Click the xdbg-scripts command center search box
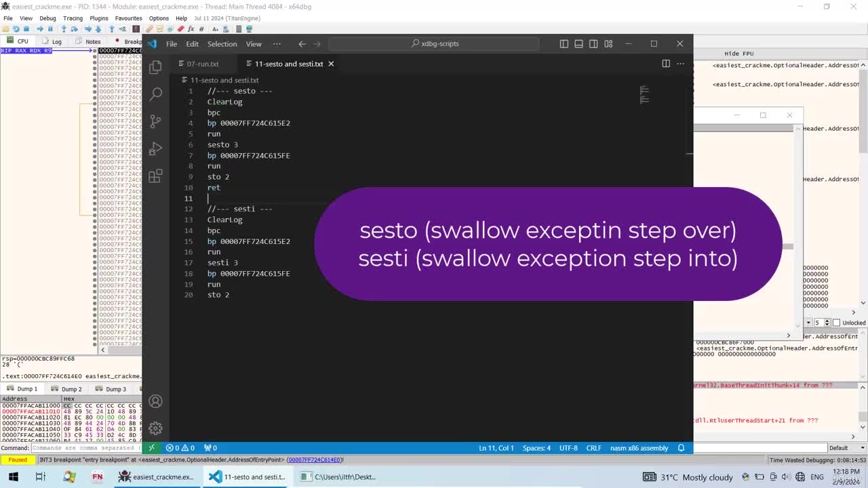The height and width of the screenshot is (488, 868). point(434,43)
